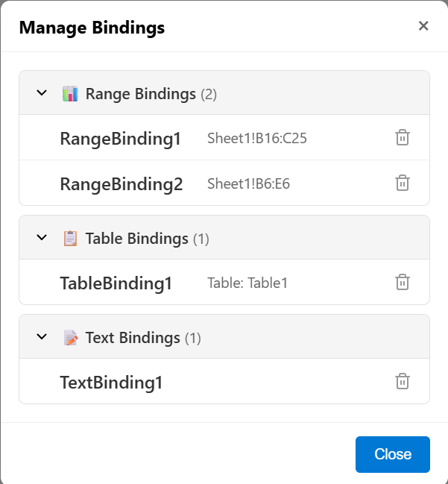Viewport: 448px width, 484px height.
Task: Delete RangeBinding1 using its trash icon
Action: click(x=402, y=137)
